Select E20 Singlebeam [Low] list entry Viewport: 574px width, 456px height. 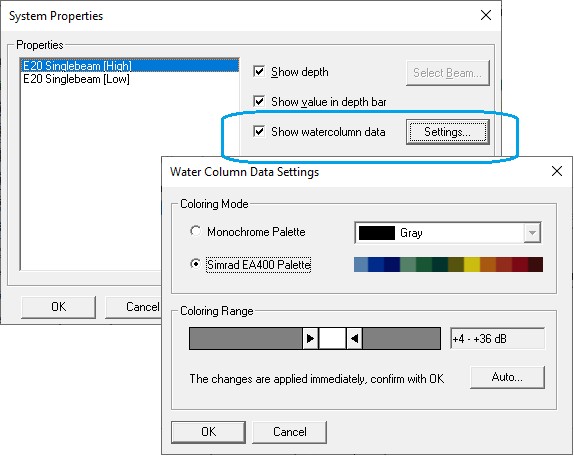pyautogui.click(x=77, y=79)
